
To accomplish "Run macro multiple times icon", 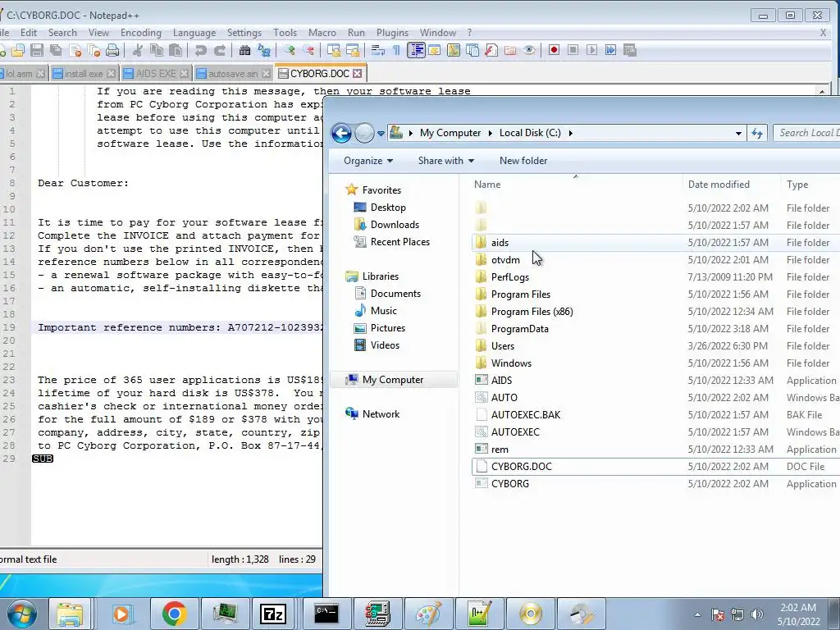I will [x=610, y=50].
